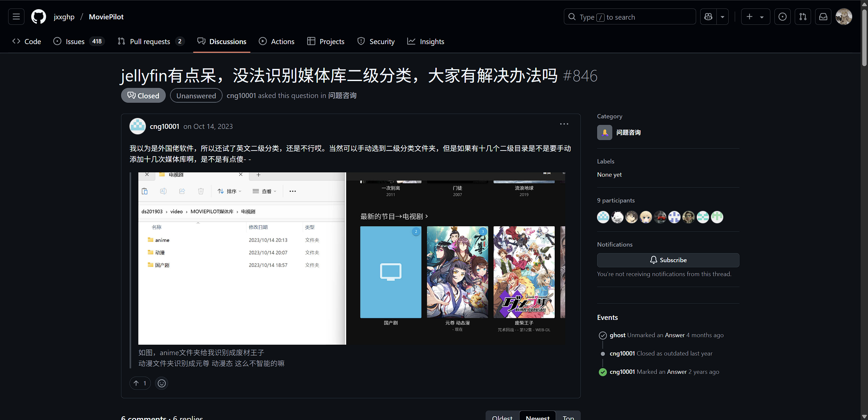This screenshot has width=868, height=420.
Task: Sort comments by Newest
Action: pos(537,417)
